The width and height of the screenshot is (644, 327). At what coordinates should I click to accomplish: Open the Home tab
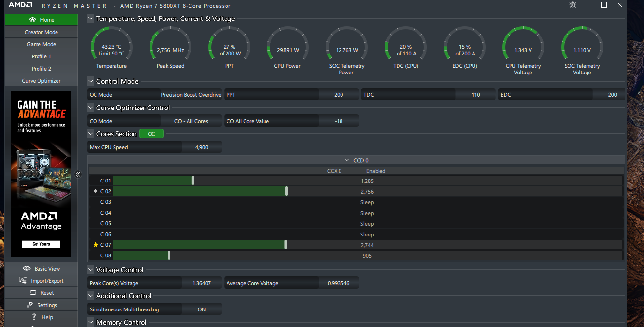(x=41, y=20)
